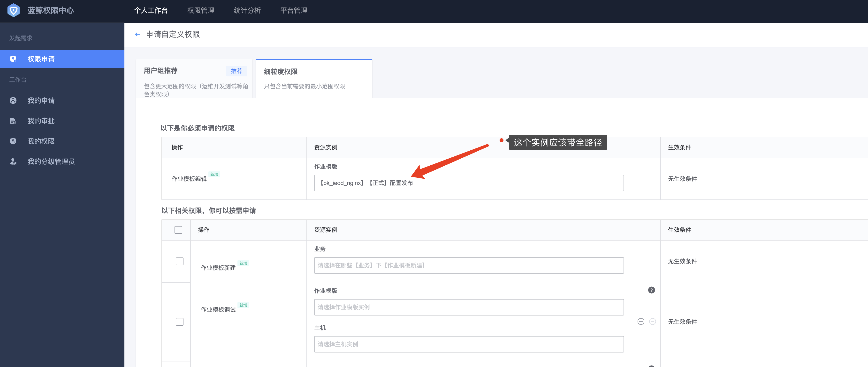Select the 权限申请 sidebar icon
The width and height of the screenshot is (868, 367).
(x=13, y=59)
